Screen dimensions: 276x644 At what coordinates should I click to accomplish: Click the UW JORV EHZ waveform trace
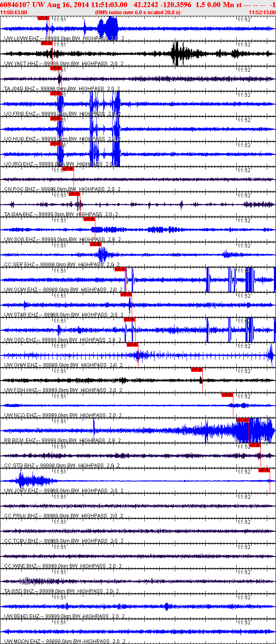tap(138, 481)
